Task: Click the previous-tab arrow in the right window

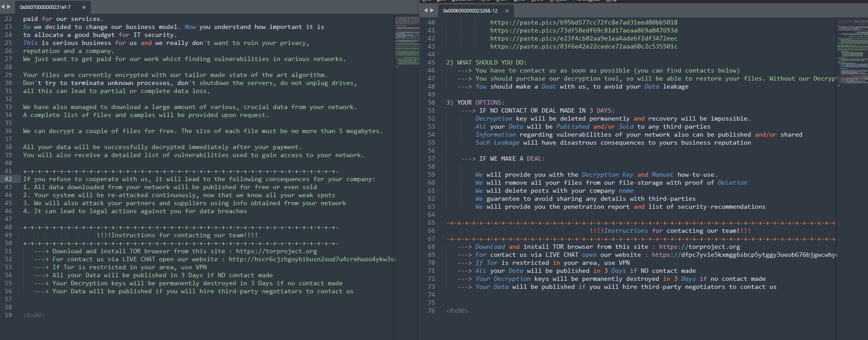Action: pyautogui.click(x=426, y=10)
